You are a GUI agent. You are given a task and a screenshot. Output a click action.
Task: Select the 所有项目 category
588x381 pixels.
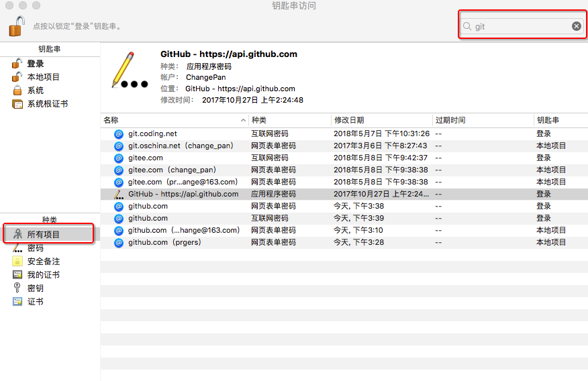49,234
